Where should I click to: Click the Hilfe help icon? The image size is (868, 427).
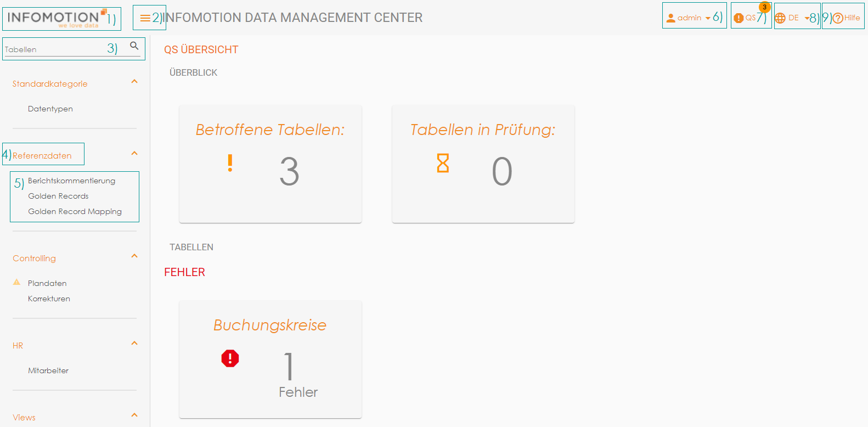[838, 18]
